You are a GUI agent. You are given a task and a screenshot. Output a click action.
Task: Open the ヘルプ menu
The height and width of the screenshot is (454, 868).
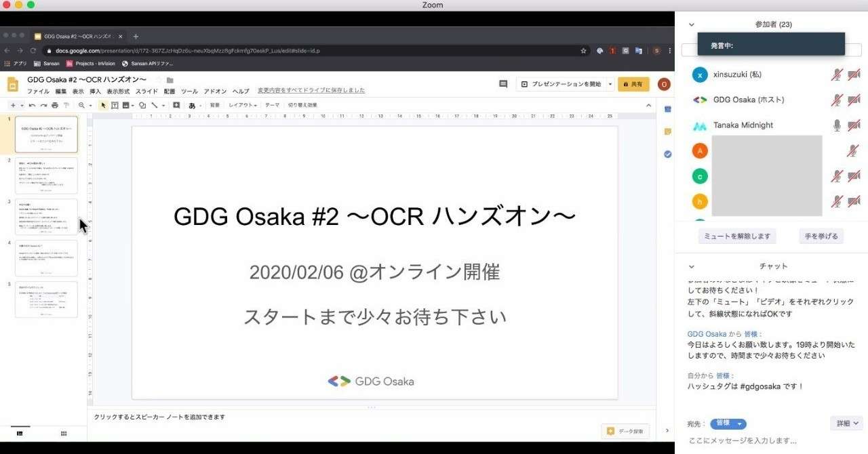point(241,91)
